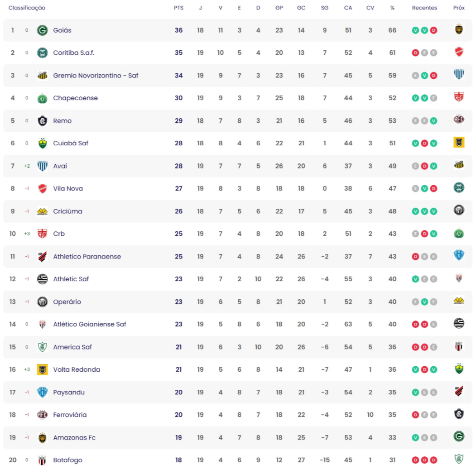Open Gremio Novorizontino - Saf team page
This screenshot has width=476, height=474.
pos(96,76)
